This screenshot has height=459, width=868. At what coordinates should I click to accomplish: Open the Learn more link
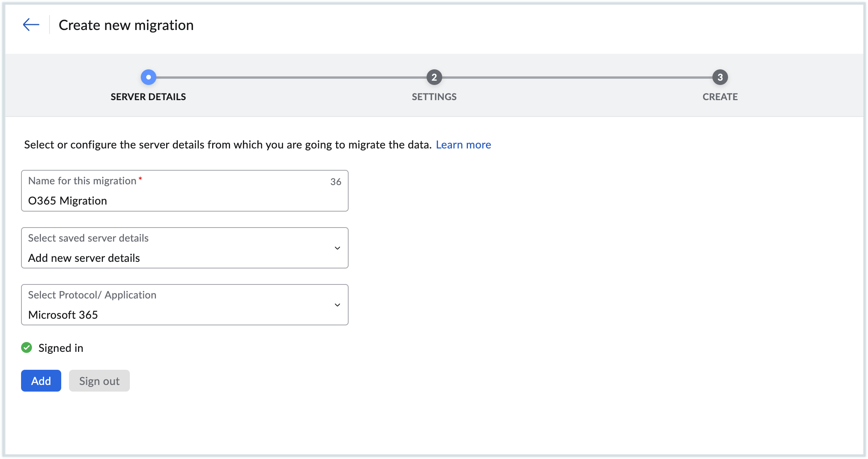pyautogui.click(x=463, y=145)
